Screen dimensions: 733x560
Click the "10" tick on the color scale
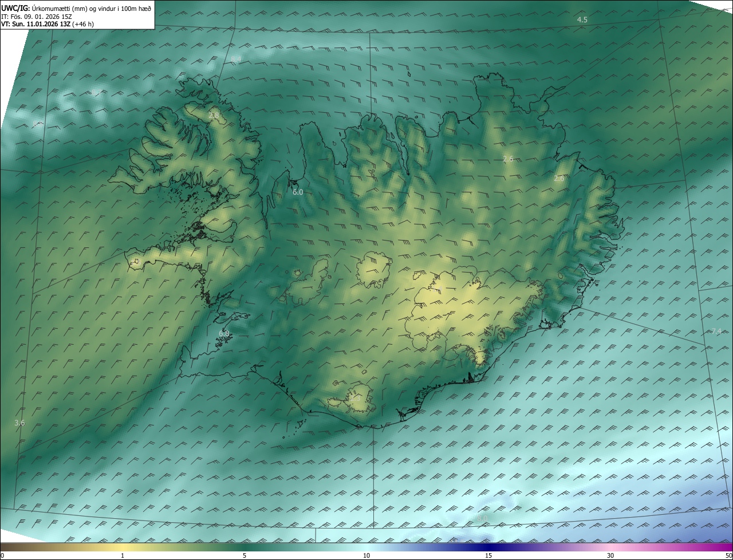click(x=366, y=555)
